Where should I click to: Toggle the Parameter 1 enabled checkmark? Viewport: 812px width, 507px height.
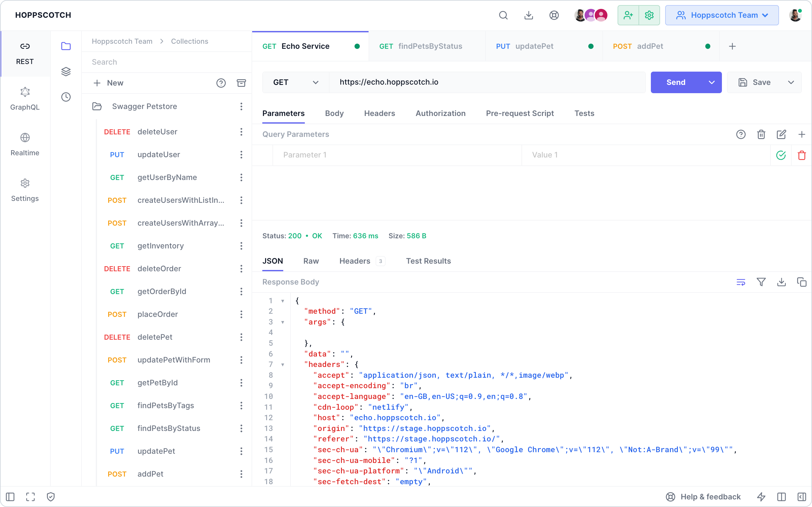[781, 155]
